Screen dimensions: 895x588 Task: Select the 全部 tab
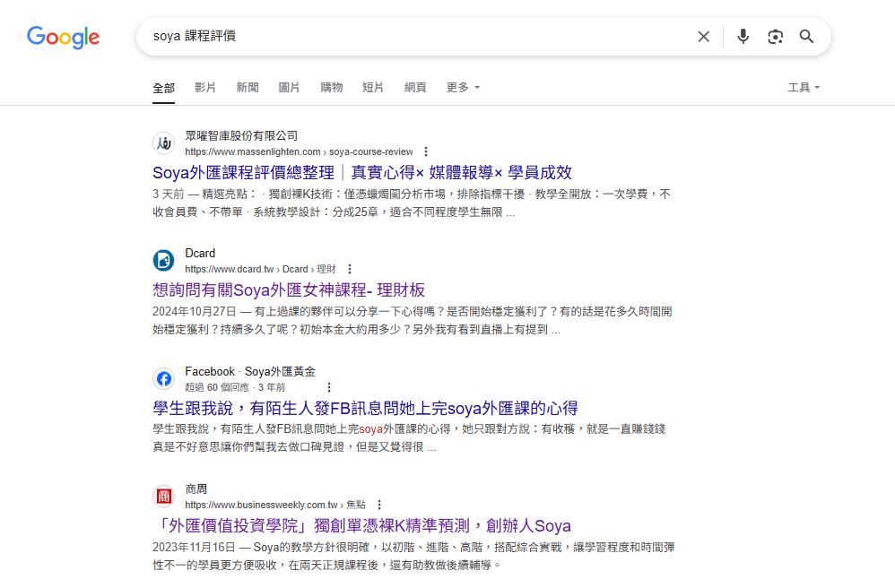pyautogui.click(x=163, y=88)
